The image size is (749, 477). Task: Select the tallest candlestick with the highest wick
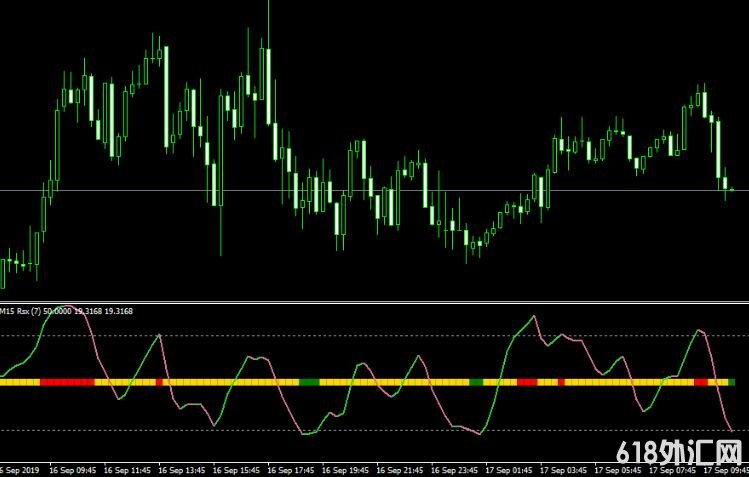coord(268,60)
